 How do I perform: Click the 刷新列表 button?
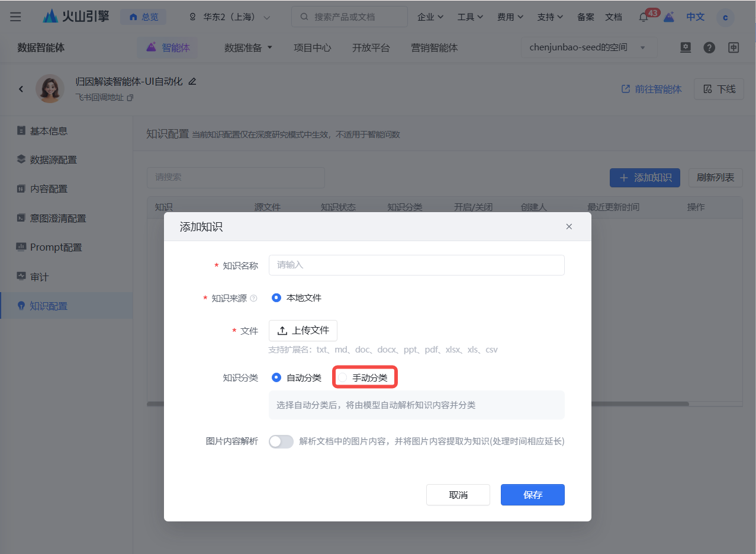(715, 178)
